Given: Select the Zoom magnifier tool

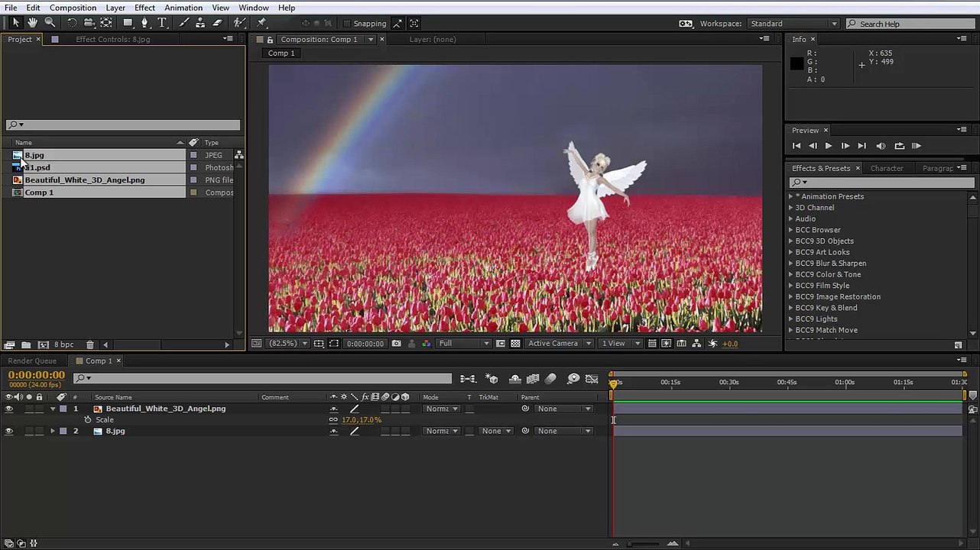Looking at the screenshot, I should [50, 23].
